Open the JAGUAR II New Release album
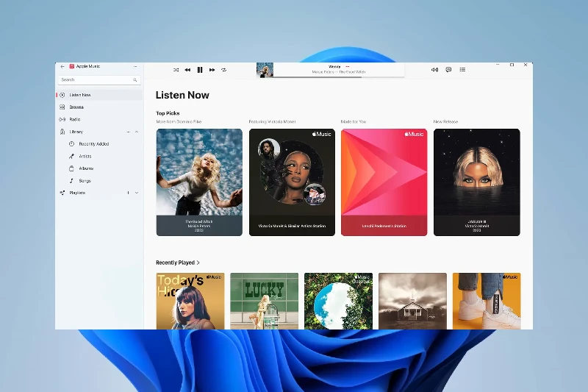 [476, 182]
